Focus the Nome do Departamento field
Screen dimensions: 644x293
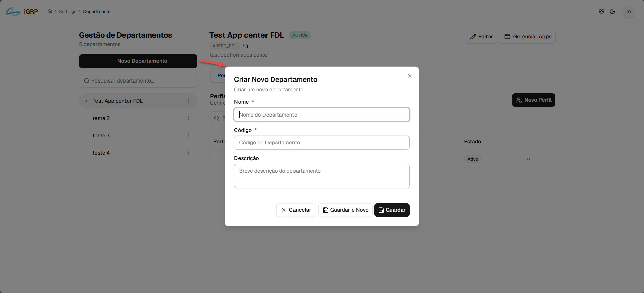pos(322,115)
